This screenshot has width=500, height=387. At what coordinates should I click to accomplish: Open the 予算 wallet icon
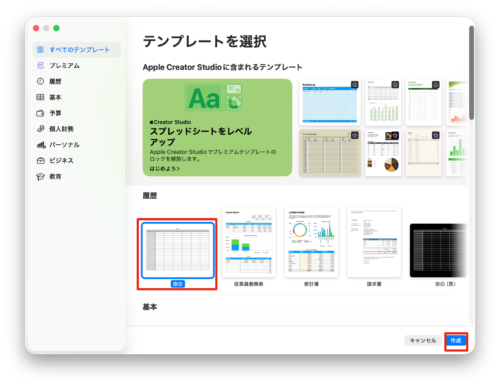40,113
